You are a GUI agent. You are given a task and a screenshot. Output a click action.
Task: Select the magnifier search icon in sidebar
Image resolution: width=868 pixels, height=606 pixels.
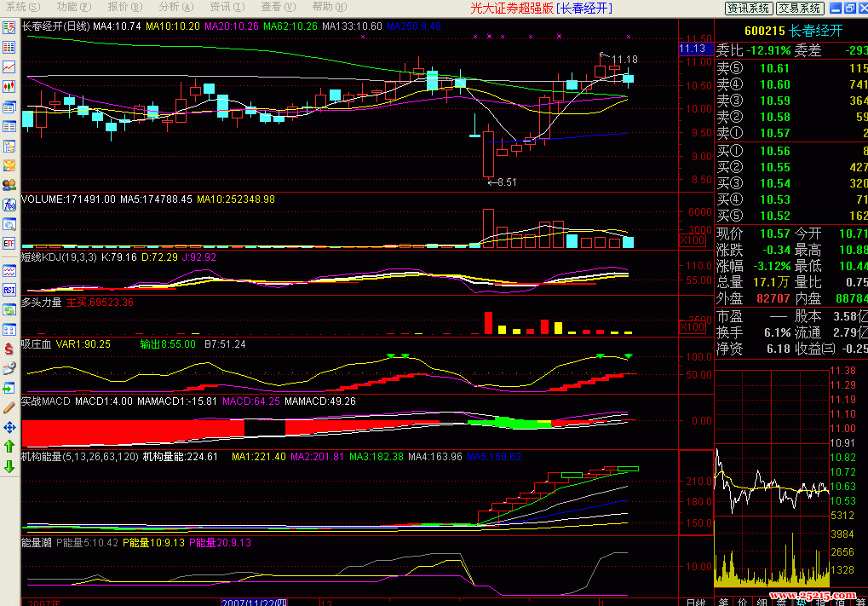pyautogui.click(x=9, y=224)
